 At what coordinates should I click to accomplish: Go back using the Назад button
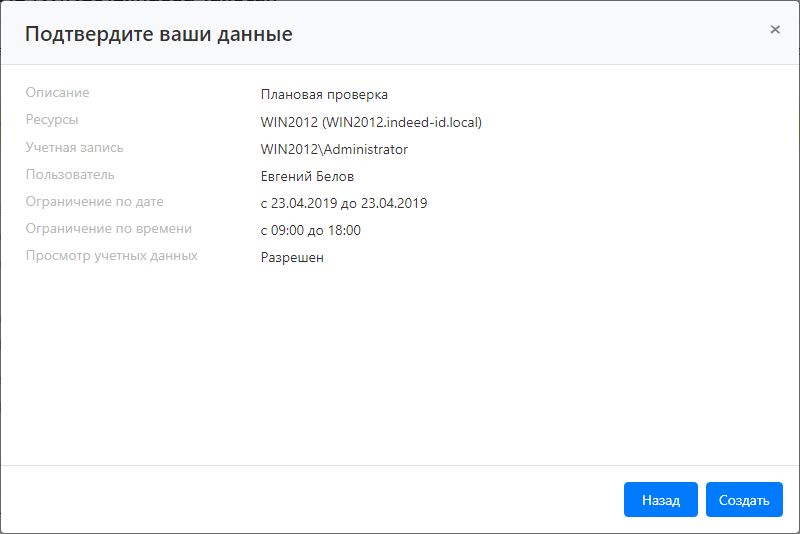[660, 500]
